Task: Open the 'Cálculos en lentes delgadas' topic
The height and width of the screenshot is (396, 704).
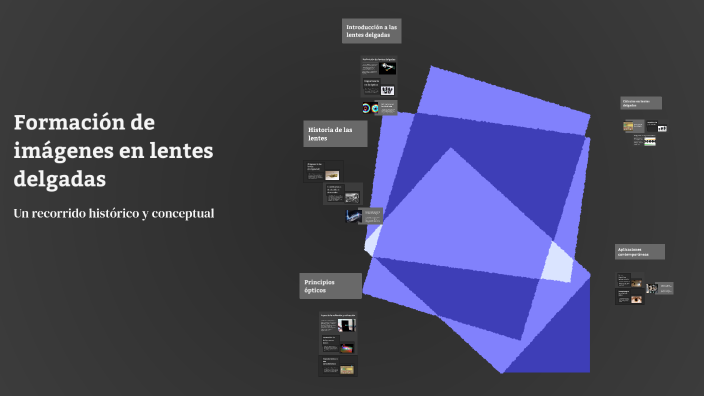Action: [641, 103]
